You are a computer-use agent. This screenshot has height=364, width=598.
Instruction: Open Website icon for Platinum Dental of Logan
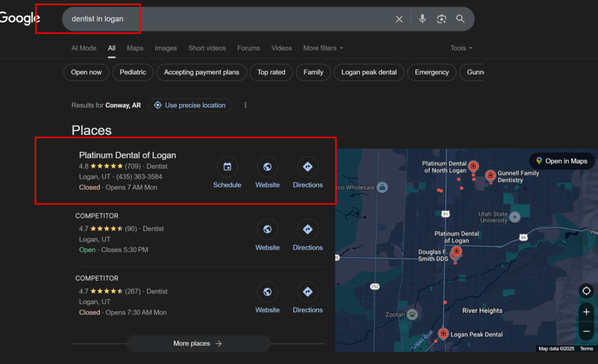267,167
